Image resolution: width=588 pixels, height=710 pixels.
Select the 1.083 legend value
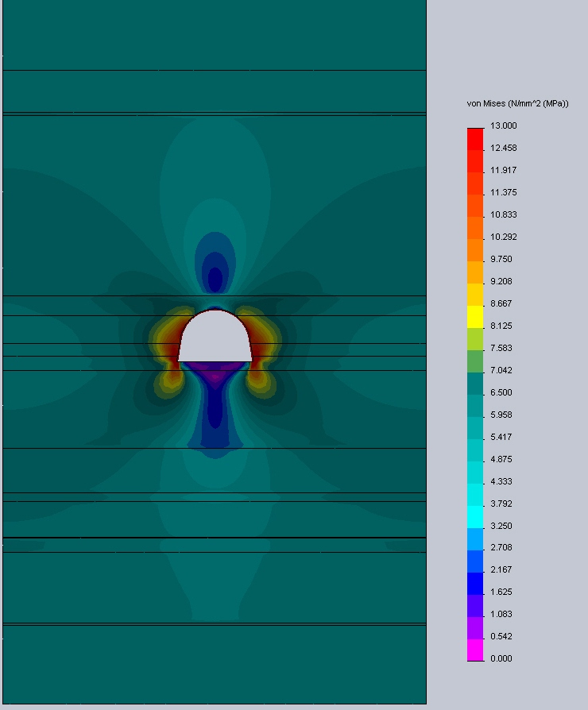[x=501, y=614]
